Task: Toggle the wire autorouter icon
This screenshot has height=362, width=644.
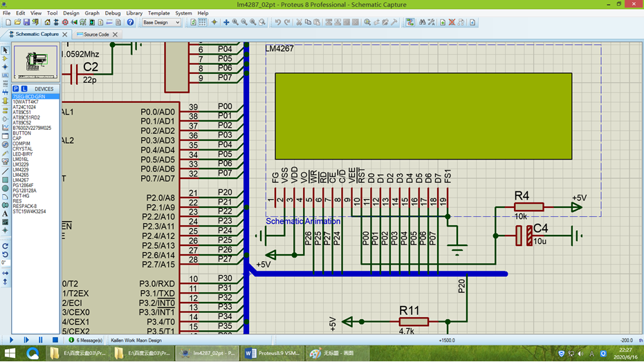Action: point(410,23)
